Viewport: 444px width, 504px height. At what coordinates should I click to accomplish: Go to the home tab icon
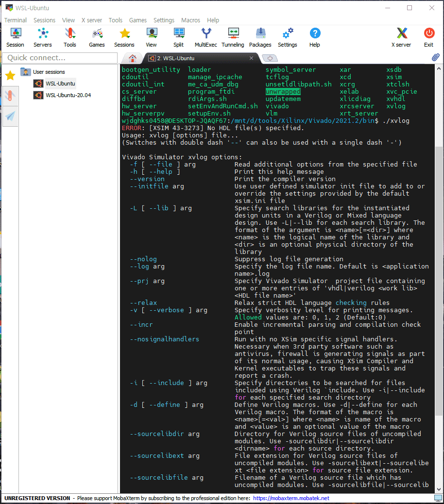coord(133,58)
